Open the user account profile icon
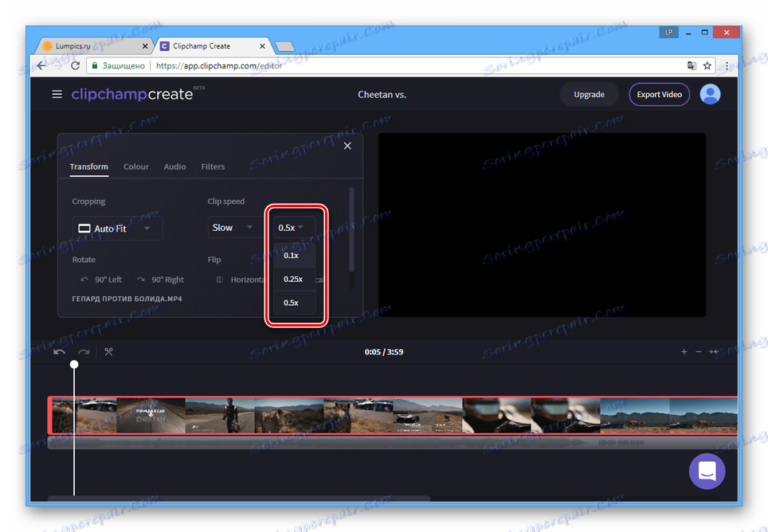The image size is (768, 532). pos(710,93)
